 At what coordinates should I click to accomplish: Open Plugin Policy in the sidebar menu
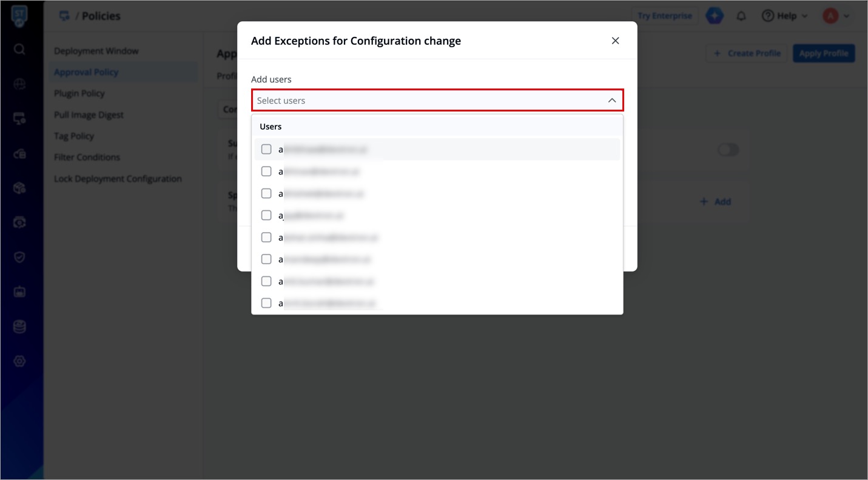coord(79,93)
